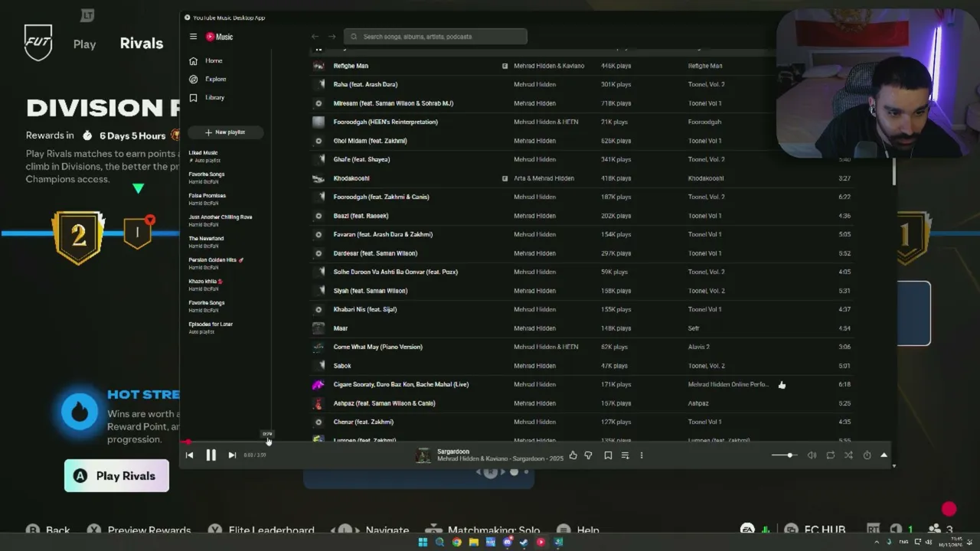Open the False Promises playlist
The width and height of the screenshot is (980, 551).
207,199
